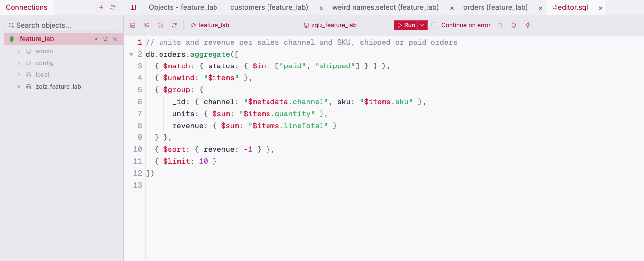Image resolution: width=644 pixels, height=261 pixels.
Task: Select feature_lab connection in sidebar
Action: click(63, 39)
